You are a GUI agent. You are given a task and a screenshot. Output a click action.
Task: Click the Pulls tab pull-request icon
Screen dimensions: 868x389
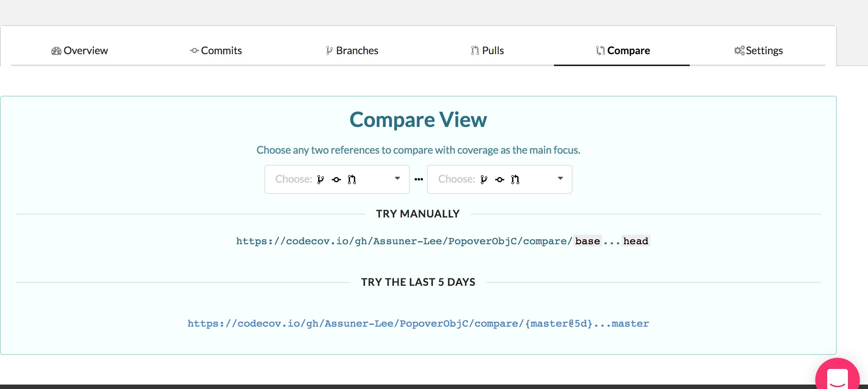point(475,50)
